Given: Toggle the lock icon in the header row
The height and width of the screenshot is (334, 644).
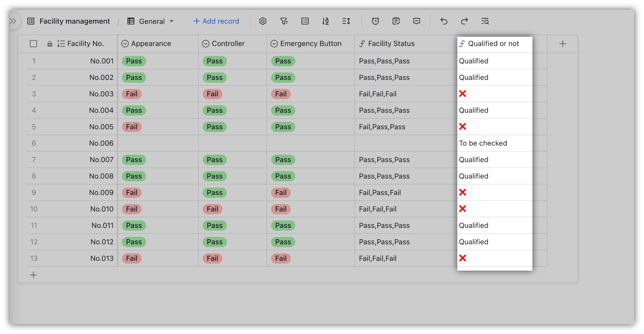Looking at the screenshot, I should (49, 44).
